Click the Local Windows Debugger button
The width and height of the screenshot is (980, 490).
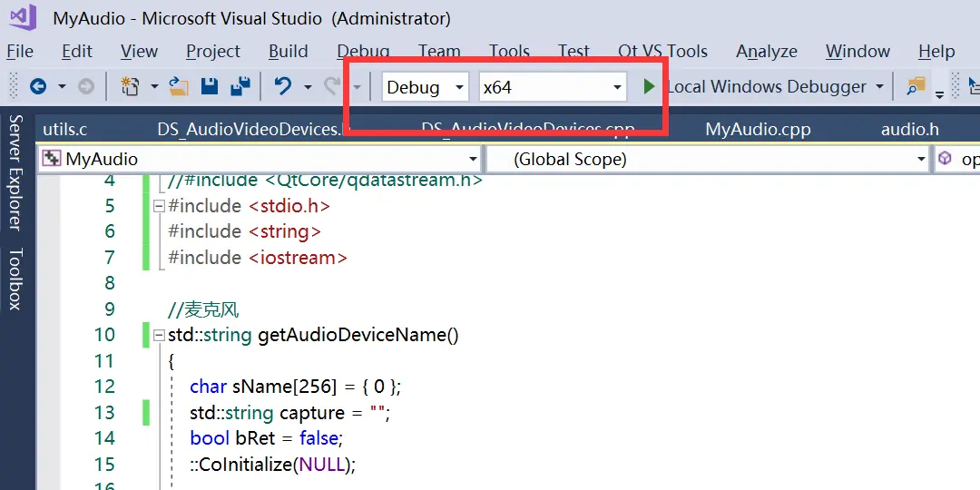click(x=767, y=87)
